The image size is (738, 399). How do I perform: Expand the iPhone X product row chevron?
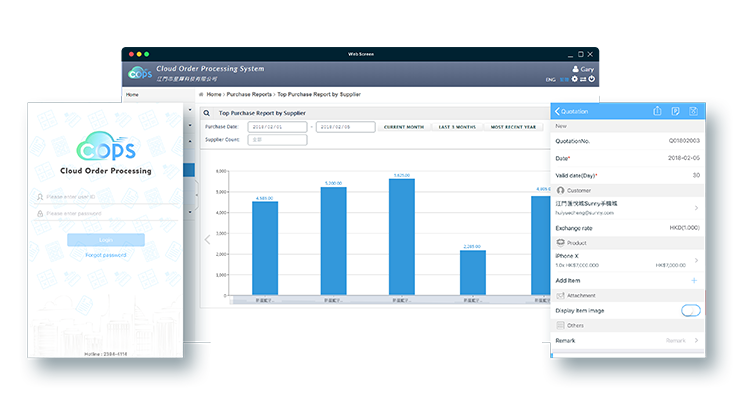pyautogui.click(x=696, y=260)
